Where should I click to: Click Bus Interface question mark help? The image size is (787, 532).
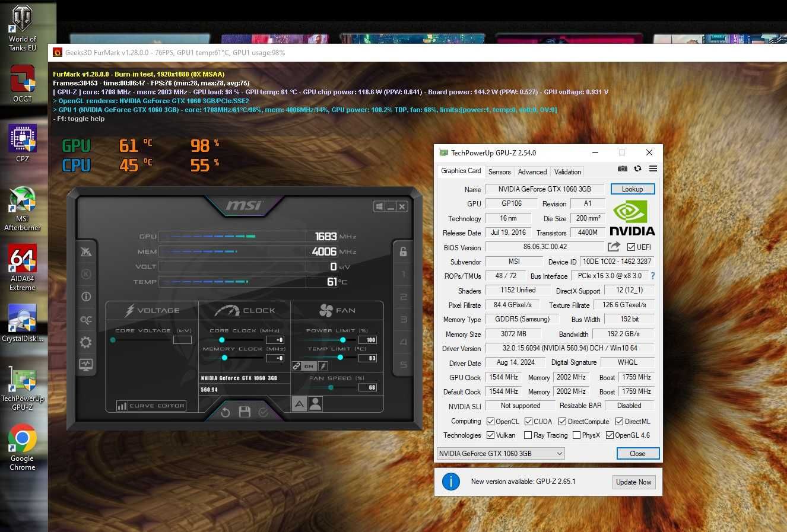tap(653, 276)
